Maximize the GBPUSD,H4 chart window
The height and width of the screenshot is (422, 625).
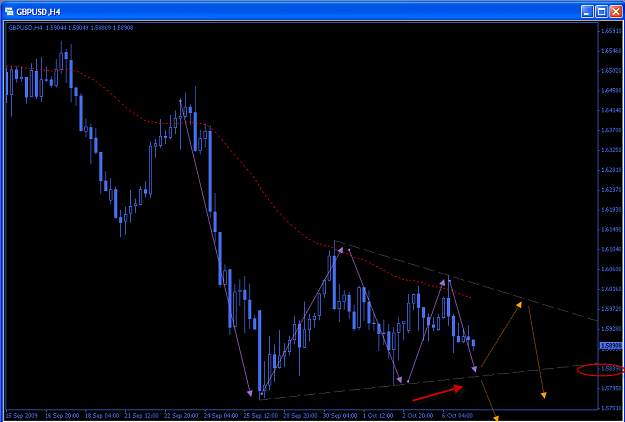pos(601,11)
